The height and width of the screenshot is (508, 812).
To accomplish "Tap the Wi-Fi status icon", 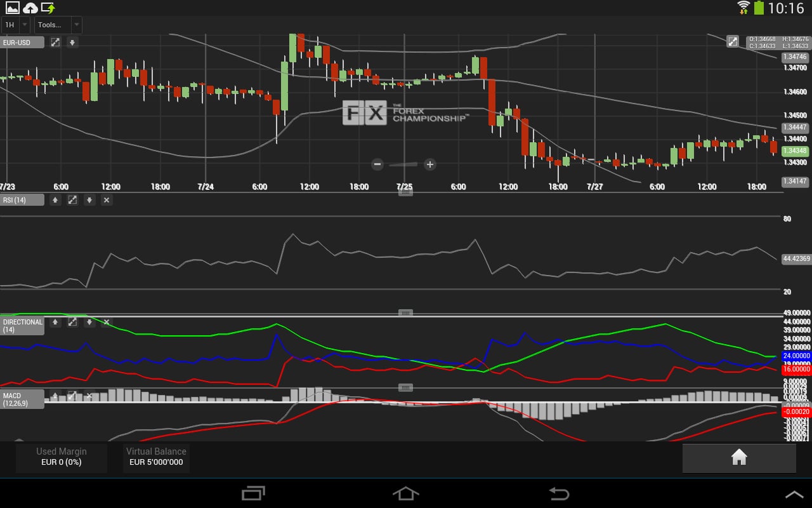I will (743, 8).
